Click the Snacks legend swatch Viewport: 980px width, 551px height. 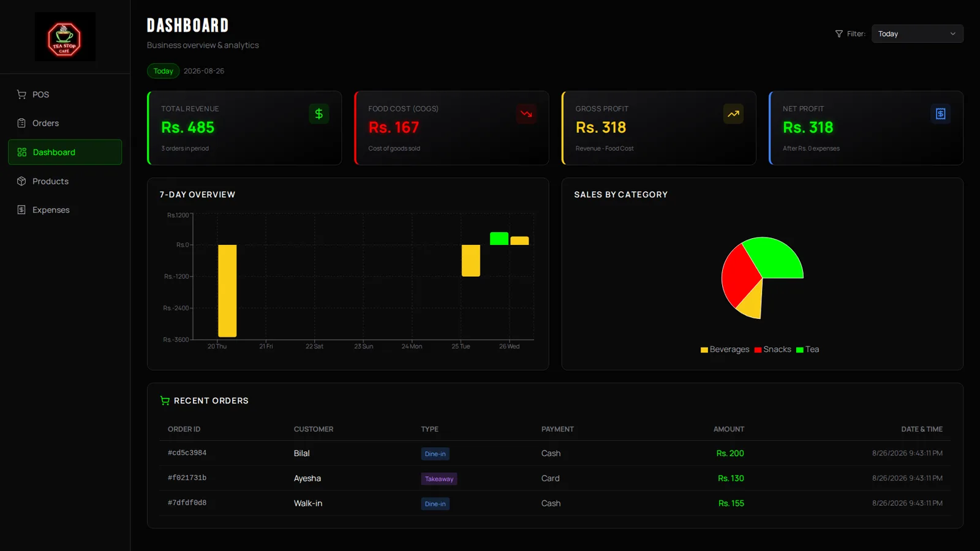coord(758,350)
